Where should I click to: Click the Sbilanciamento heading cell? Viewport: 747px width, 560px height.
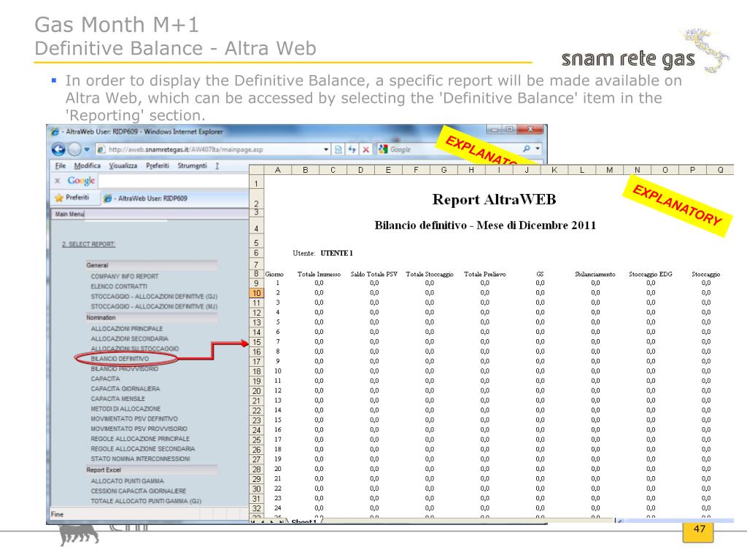[595, 274]
